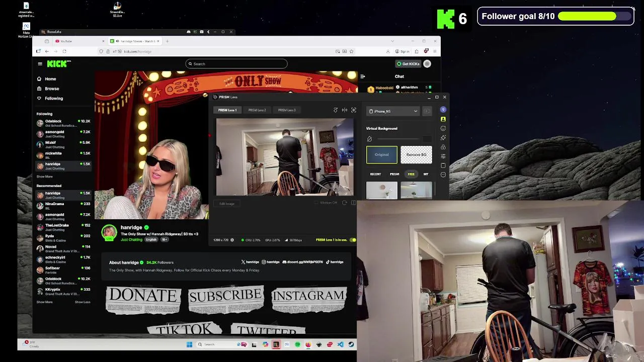
Task: Click the camera button next to the source dropdown
Action: coord(427,112)
